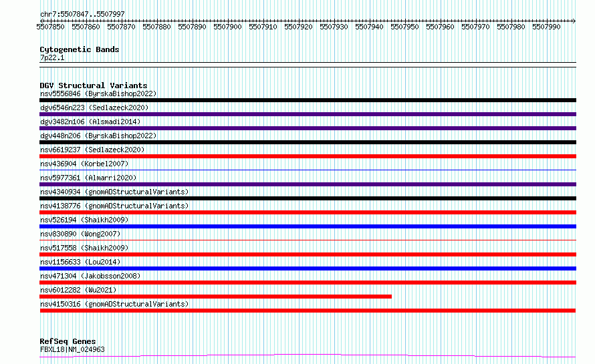The height and width of the screenshot is (364, 595).
Task: Open the dgv3482n106 (Alsmadi2014) label
Action: [x=90, y=122]
